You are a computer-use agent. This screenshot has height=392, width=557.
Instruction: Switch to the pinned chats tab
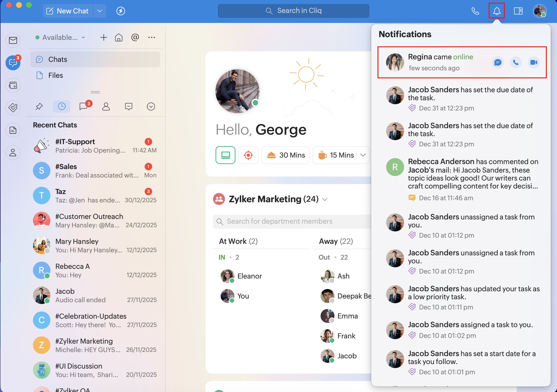point(39,106)
